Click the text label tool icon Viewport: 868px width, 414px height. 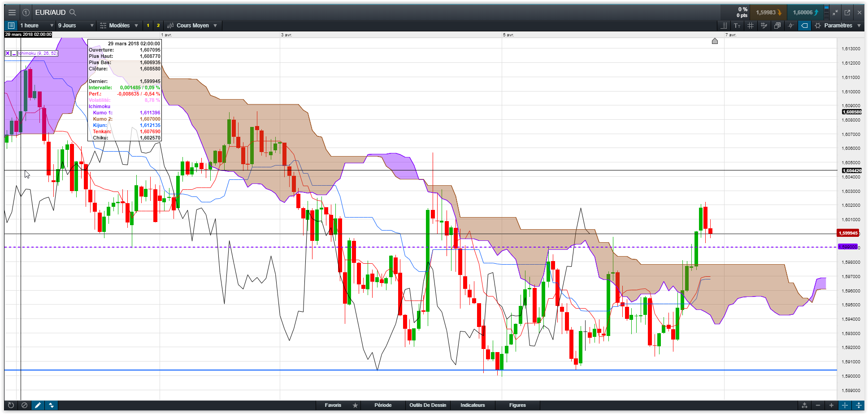737,26
